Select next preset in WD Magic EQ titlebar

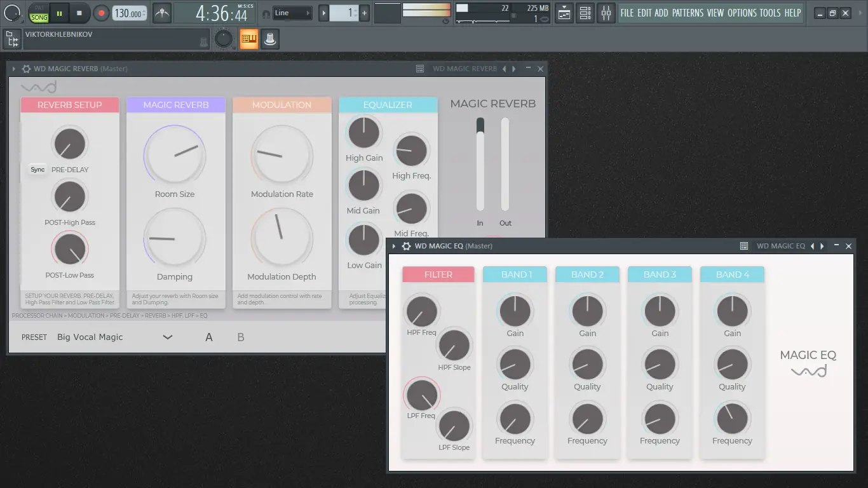822,246
